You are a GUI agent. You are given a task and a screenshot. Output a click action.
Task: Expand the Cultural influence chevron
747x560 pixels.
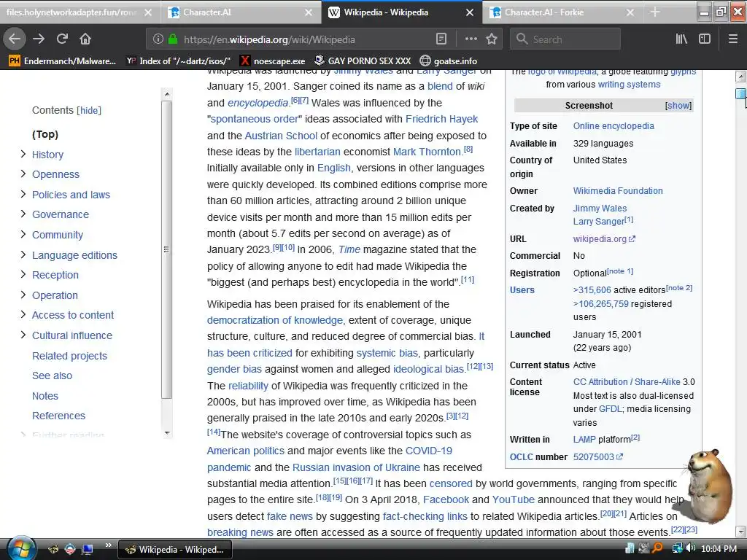[23, 335]
